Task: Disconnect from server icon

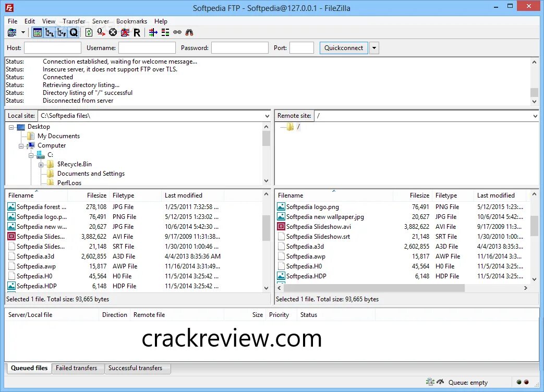Action: click(x=125, y=33)
